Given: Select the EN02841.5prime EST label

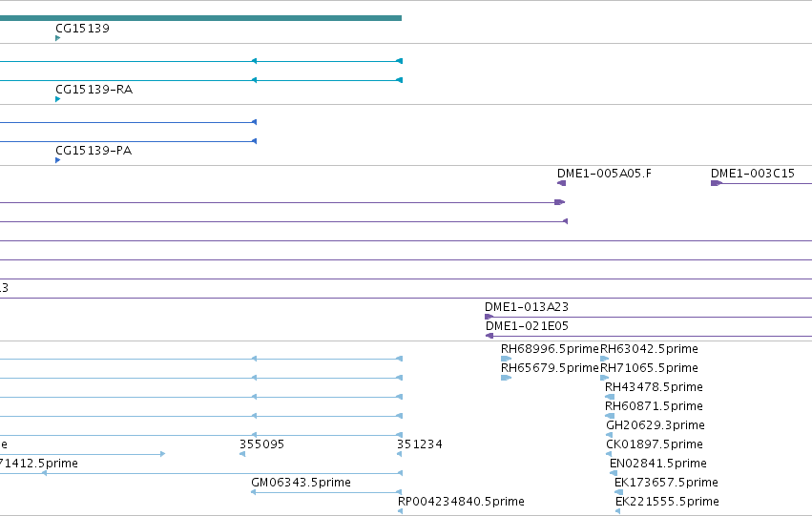Looking at the screenshot, I should point(658,464).
